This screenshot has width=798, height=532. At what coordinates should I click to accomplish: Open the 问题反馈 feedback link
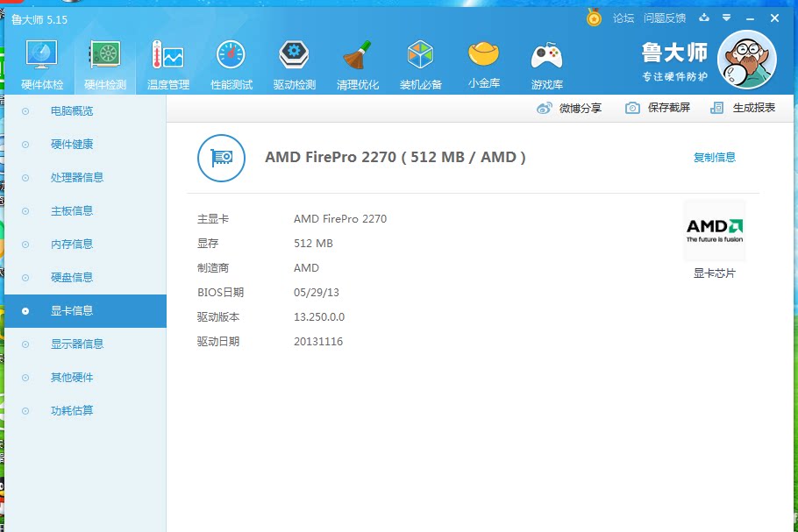click(x=665, y=18)
